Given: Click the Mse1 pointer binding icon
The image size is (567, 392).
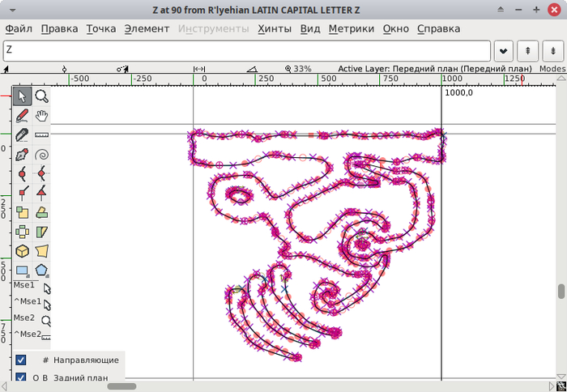Looking at the screenshot, I should click(47, 288).
